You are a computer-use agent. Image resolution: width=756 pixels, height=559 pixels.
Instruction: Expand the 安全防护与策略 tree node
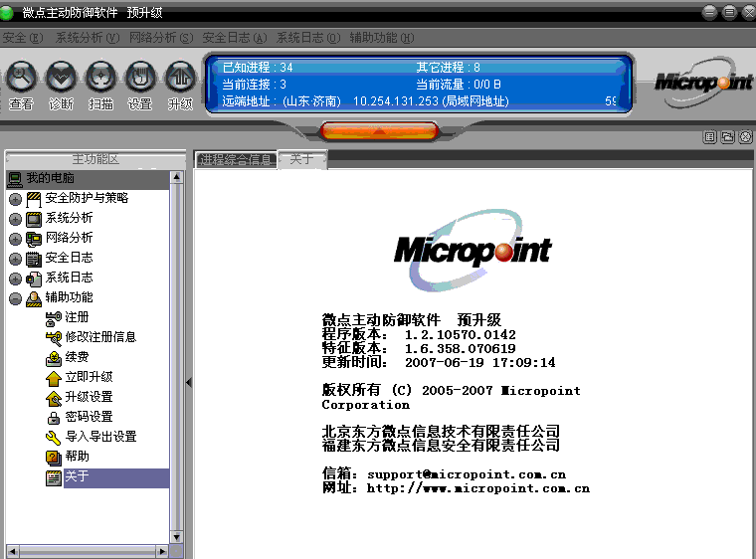coord(15,199)
